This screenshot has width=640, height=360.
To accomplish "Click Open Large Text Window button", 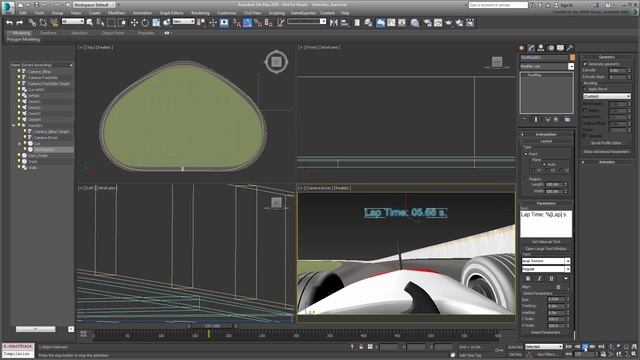I will tap(546, 249).
